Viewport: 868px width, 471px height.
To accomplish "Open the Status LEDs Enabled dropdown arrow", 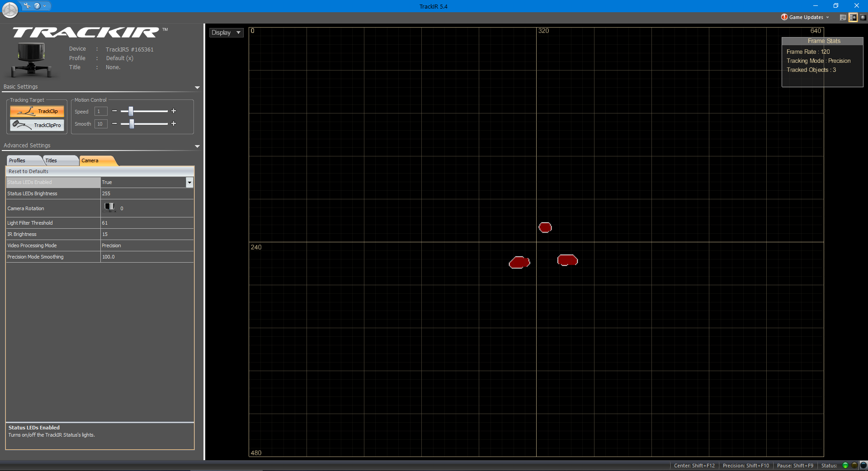I will (x=189, y=182).
